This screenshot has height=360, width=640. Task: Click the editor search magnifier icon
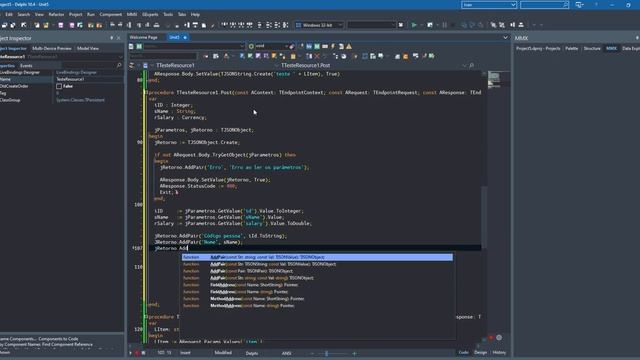click(x=471, y=65)
